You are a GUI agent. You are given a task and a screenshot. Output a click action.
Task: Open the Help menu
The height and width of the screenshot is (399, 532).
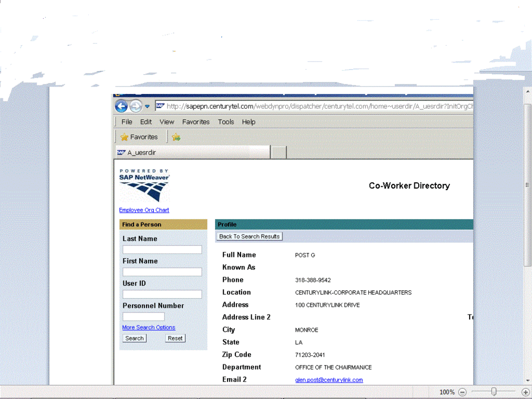248,122
